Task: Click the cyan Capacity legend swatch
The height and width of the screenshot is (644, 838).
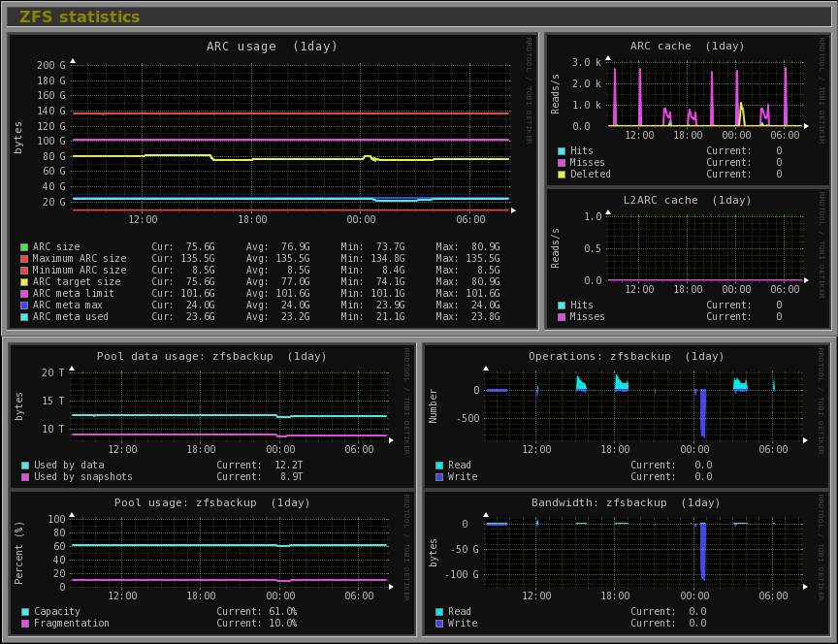Action: [x=25, y=612]
